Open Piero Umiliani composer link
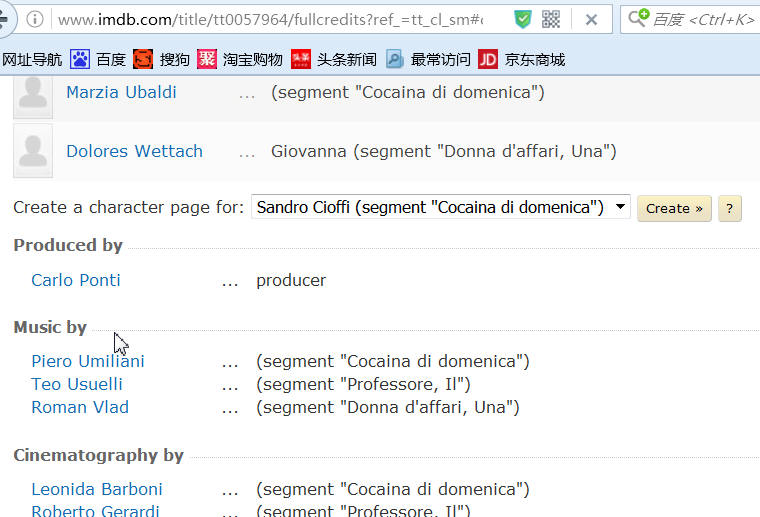 pos(88,361)
